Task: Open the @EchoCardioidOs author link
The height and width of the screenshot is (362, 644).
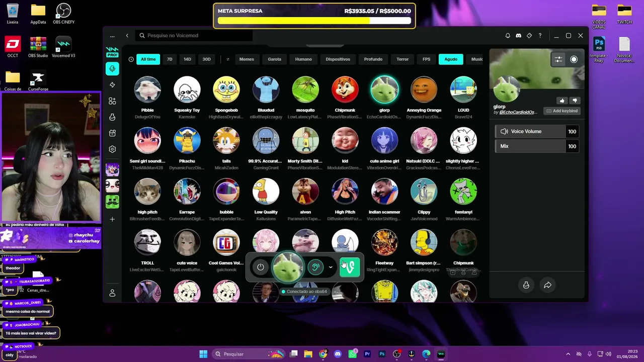Action: click(x=517, y=112)
